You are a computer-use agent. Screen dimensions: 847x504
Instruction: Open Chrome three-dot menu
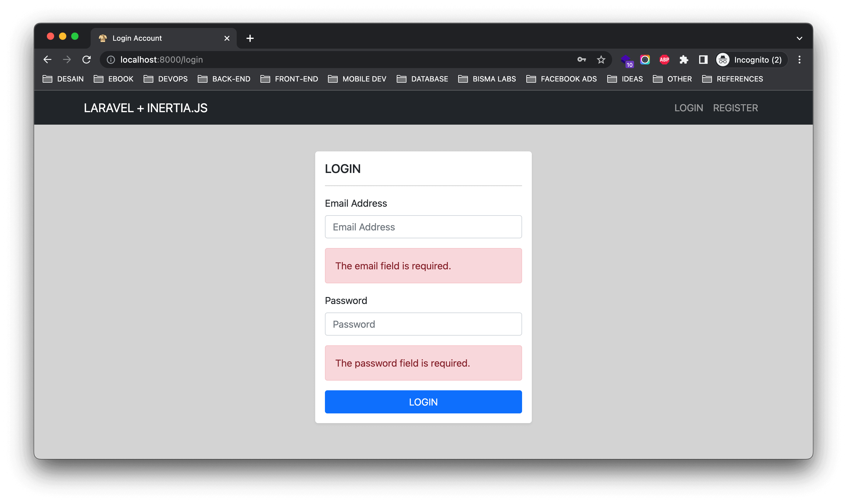coord(800,60)
